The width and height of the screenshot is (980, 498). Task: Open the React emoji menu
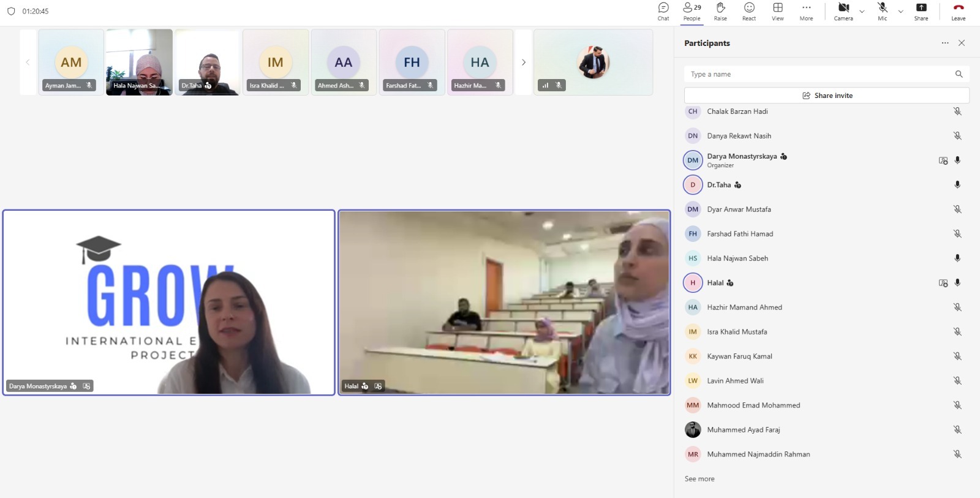749,11
